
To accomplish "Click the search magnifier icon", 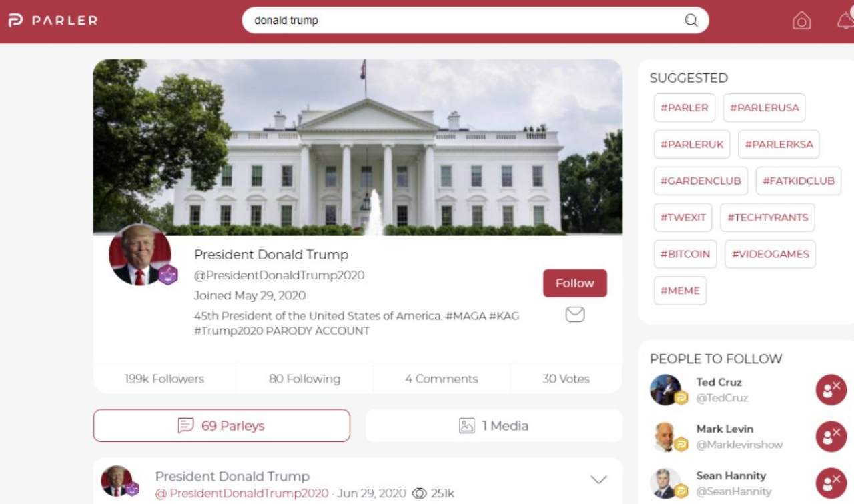I will (x=691, y=20).
